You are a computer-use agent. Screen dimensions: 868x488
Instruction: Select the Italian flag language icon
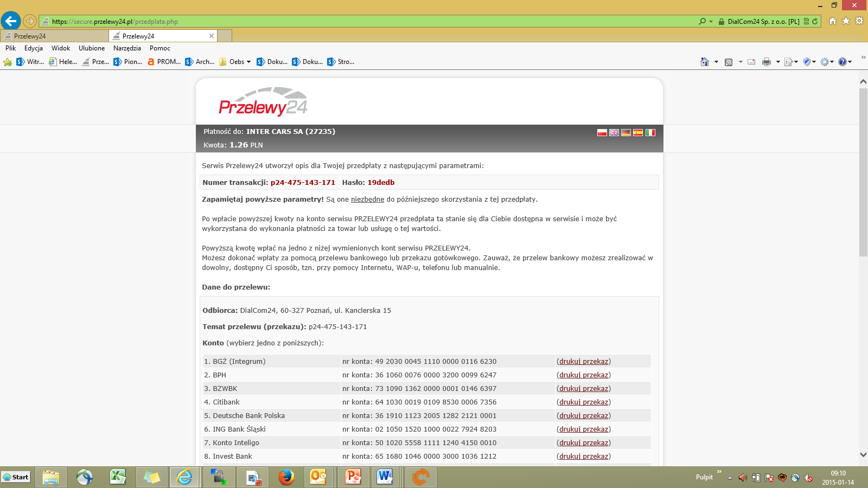point(650,132)
